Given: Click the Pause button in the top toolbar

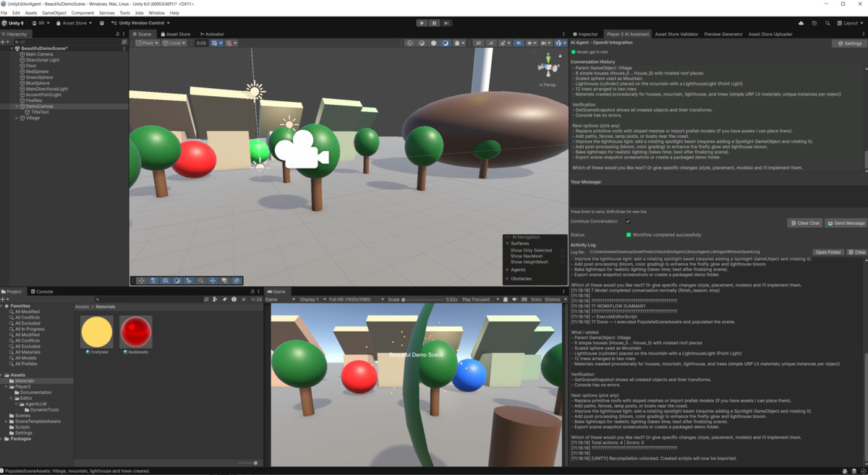Looking at the screenshot, I should [434, 23].
